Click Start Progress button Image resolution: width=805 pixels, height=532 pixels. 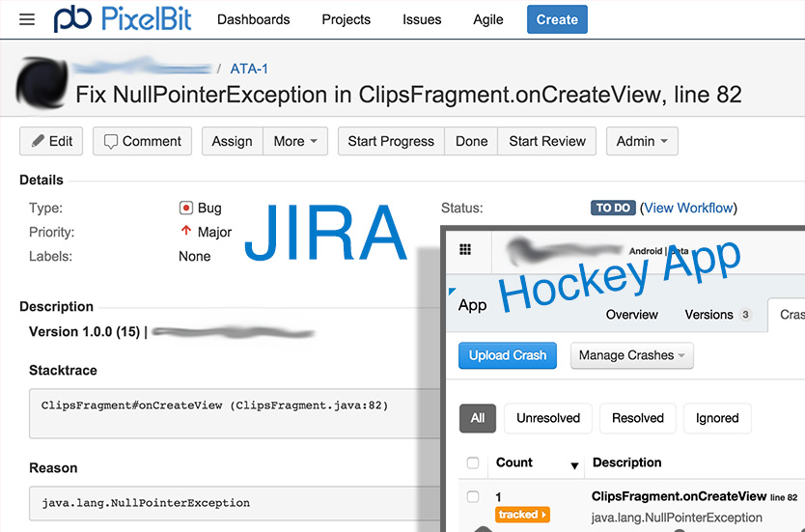point(391,141)
